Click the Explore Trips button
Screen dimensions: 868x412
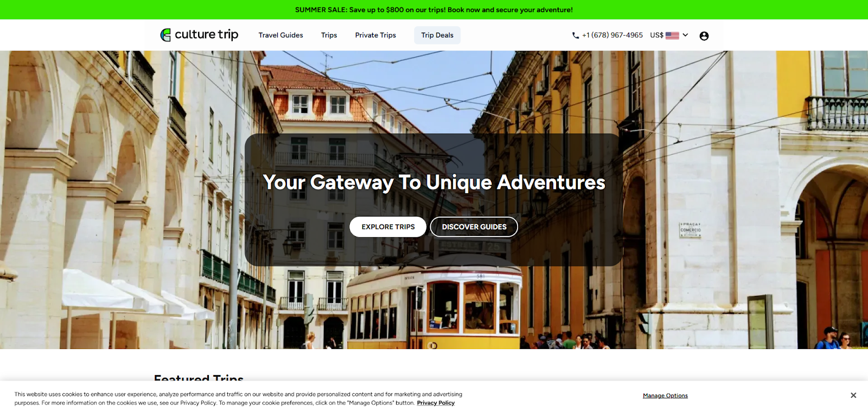click(x=388, y=227)
